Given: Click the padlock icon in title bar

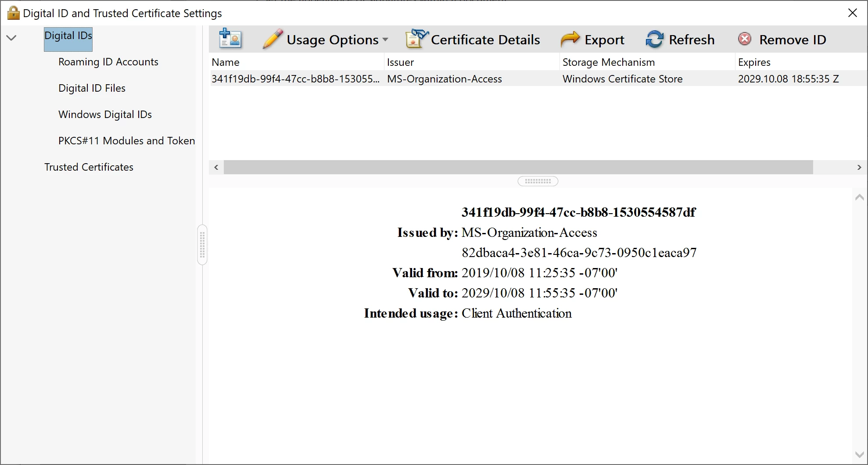Looking at the screenshot, I should click(x=14, y=13).
